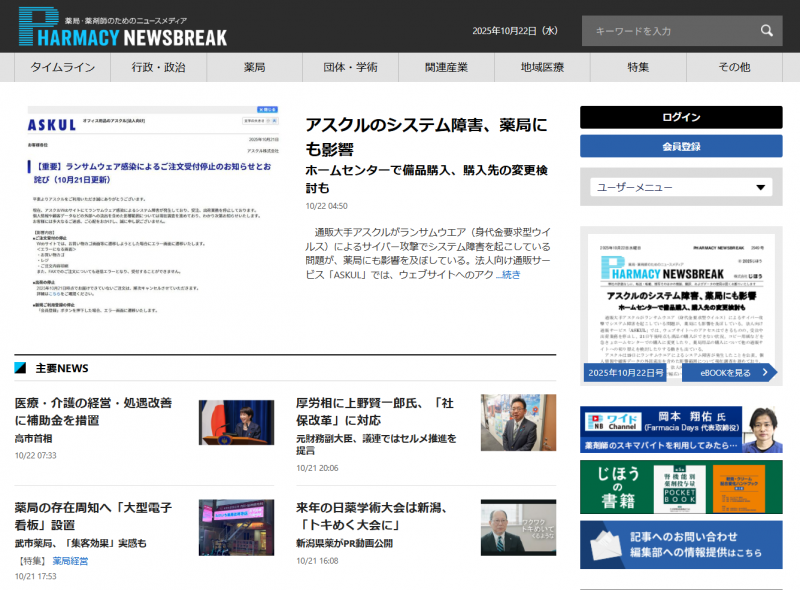Go to the 薬局 menu tab
The width and height of the screenshot is (800, 590).
click(x=254, y=67)
